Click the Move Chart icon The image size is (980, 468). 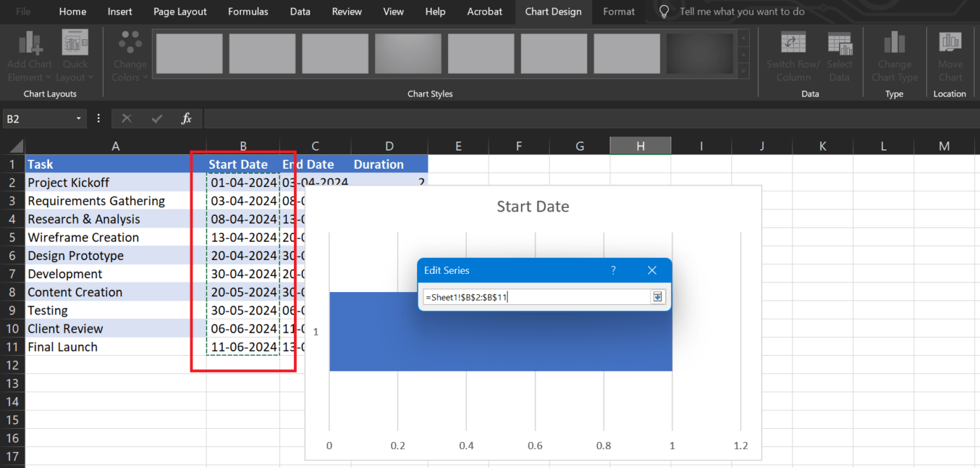tap(950, 42)
